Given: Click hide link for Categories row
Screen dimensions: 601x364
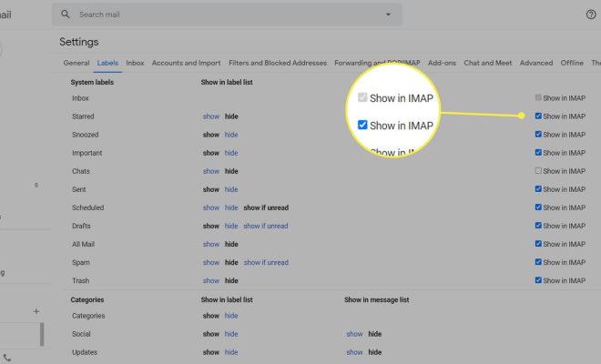Looking at the screenshot, I should pyautogui.click(x=231, y=316).
